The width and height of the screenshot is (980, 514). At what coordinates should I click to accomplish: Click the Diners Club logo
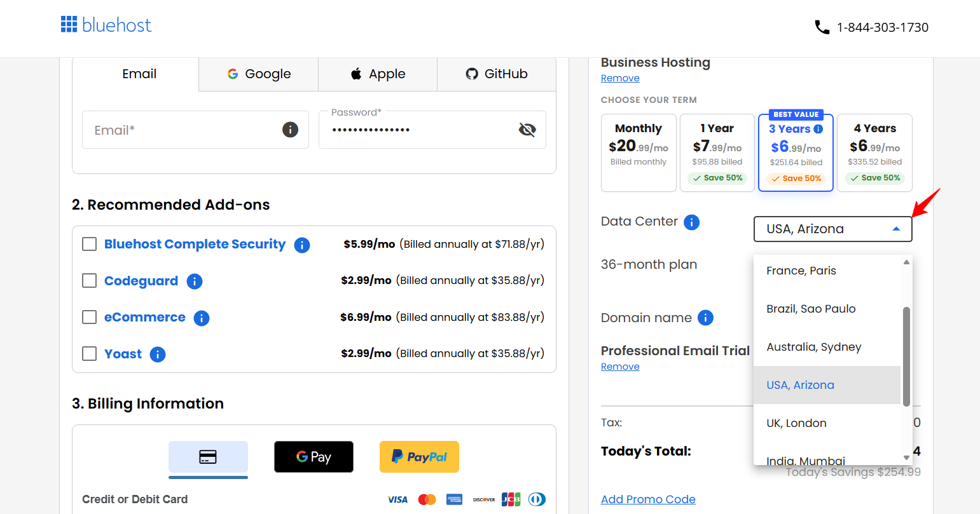pyautogui.click(x=537, y=499)
